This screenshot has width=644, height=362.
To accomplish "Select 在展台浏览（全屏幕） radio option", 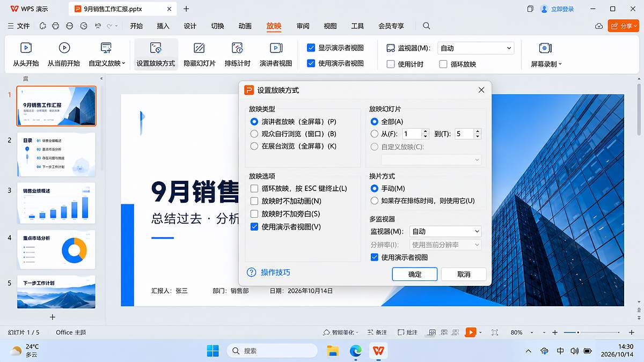I will [254, 146].
